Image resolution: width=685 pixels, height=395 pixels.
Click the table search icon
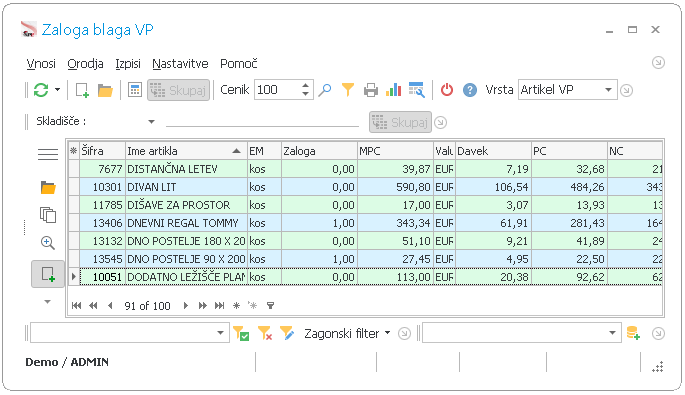point(417,90)
